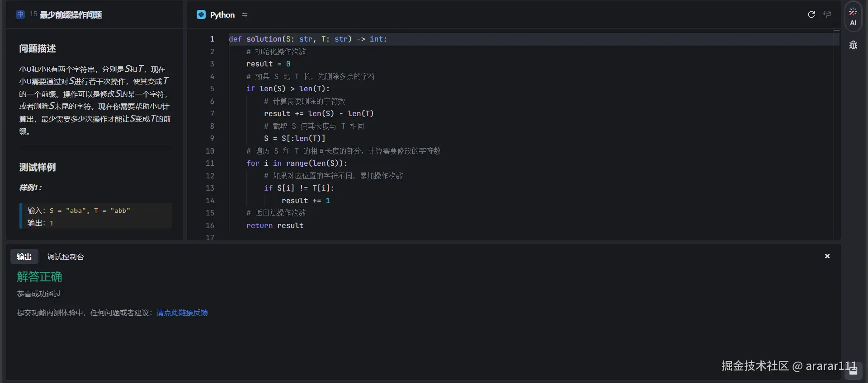Select the 输出 tab
The height and width of the screenshot is (383, 868).
[x=24, y=257]
